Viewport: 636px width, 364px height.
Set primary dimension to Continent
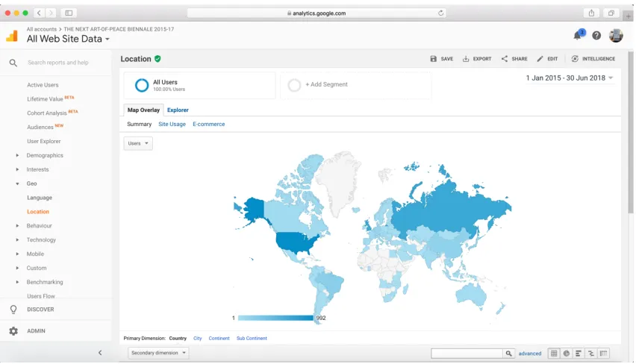click(x=219, y=339)
